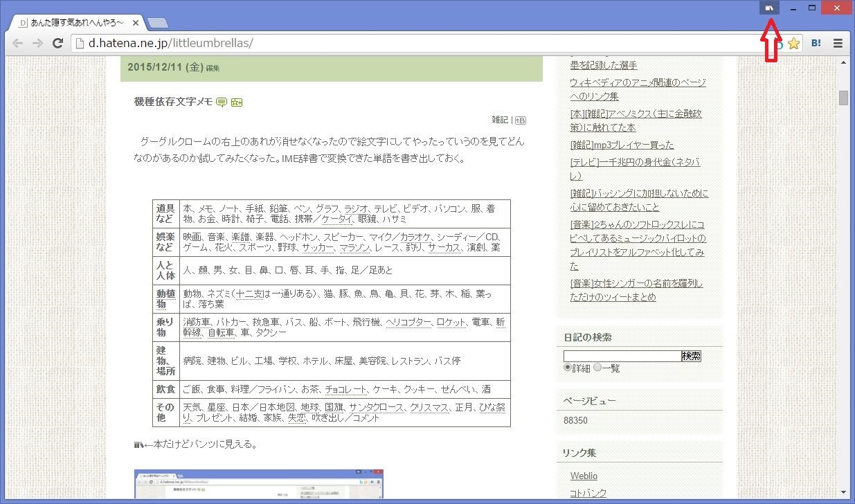
Task: Click the サッカー keyword link
Action: coord(318,247)
